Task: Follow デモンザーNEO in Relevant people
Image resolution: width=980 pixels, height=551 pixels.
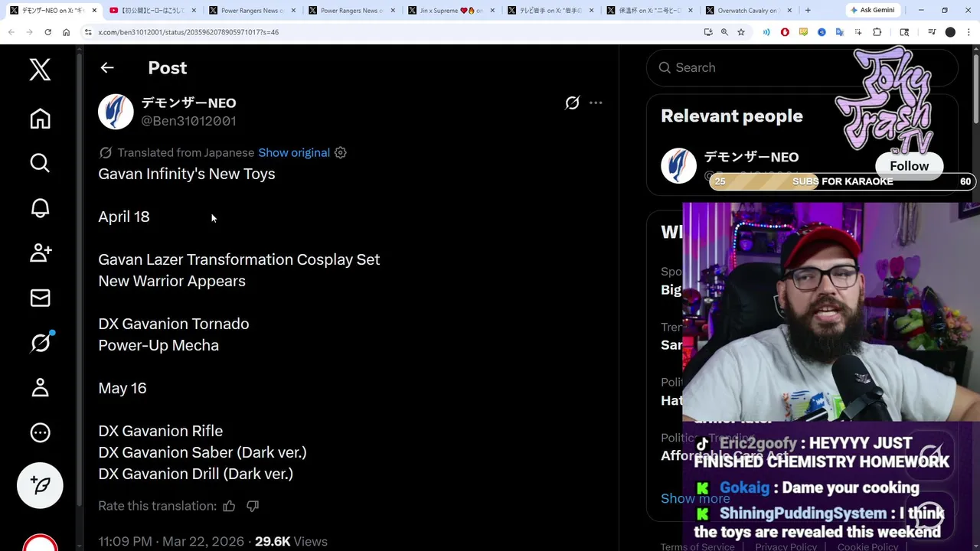Action: pos(909,166)
